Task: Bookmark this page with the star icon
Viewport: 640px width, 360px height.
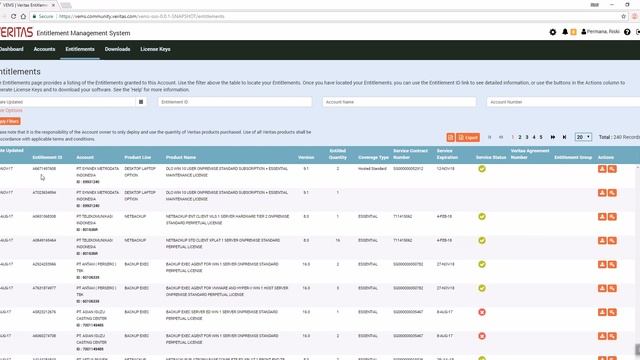Action: pyautogui.click(x=623, y=16)
